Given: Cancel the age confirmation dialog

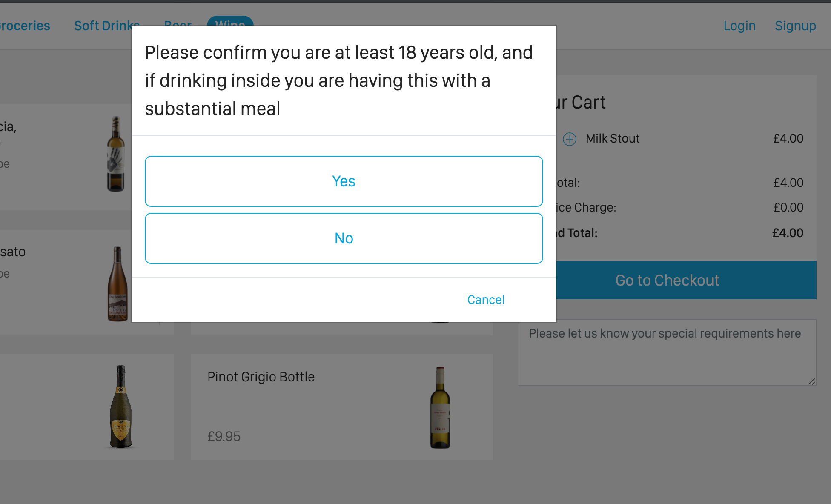Looking at the screenshot, I should click(486, 300).
